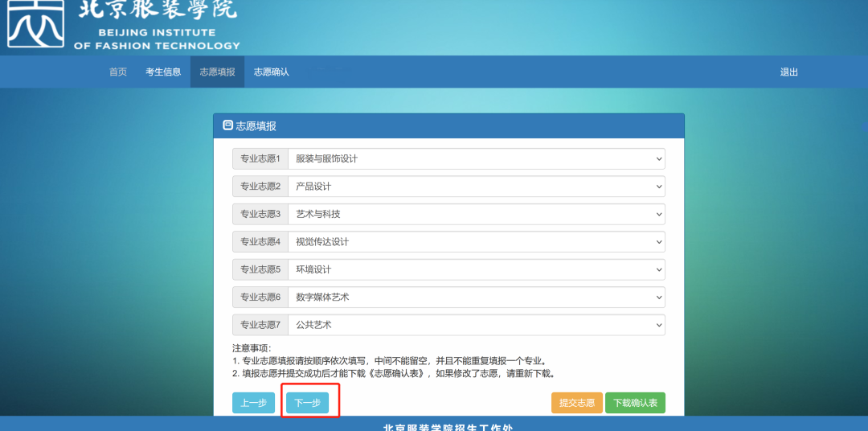Expand the 专业志愿4 dropdown (视觉传达设计)

pyautogui.click(x=476, y=242)
